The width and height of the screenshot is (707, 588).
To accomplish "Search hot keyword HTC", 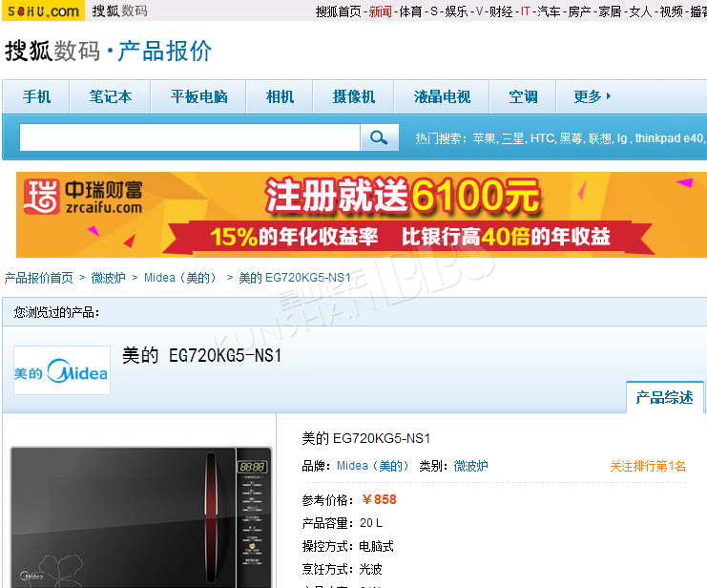I will coord(542,138).
